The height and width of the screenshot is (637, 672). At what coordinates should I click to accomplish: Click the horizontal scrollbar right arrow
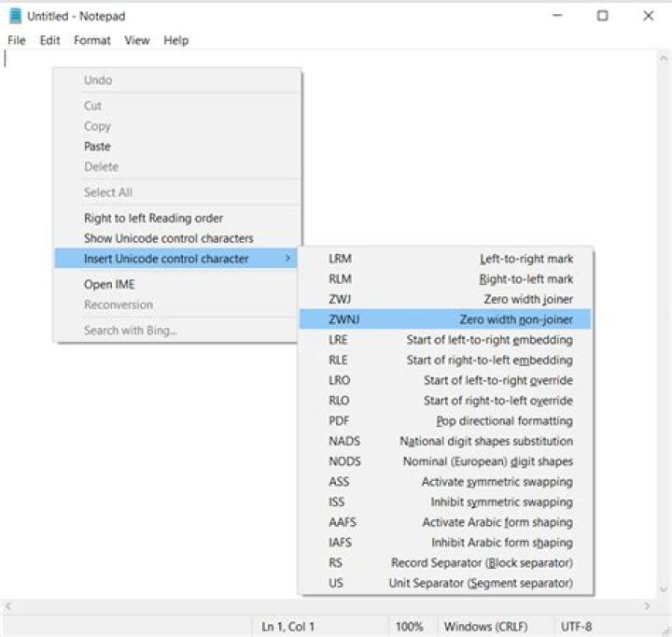pyautogui.click(x=648, y=605)
